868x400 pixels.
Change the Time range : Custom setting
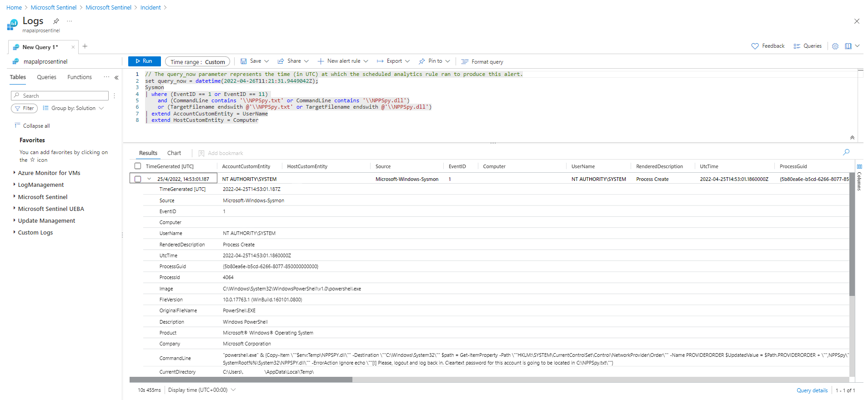click(197, 62)
